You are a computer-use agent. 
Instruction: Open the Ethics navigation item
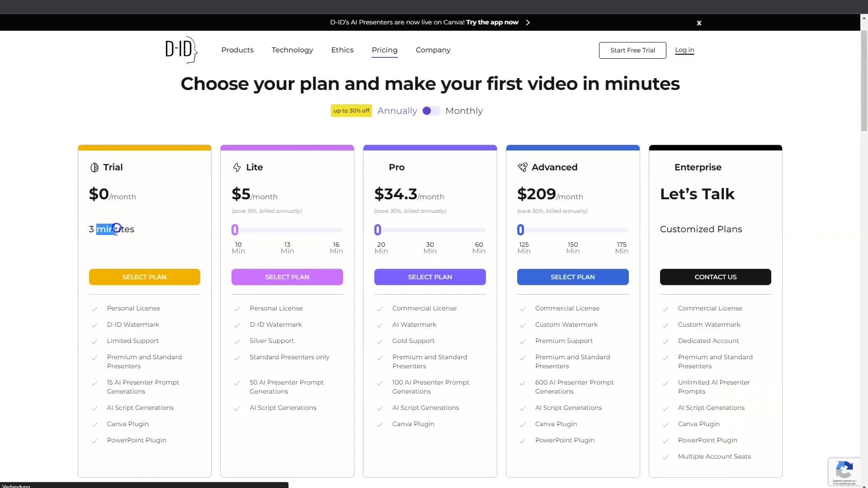(x=342, y=50)
